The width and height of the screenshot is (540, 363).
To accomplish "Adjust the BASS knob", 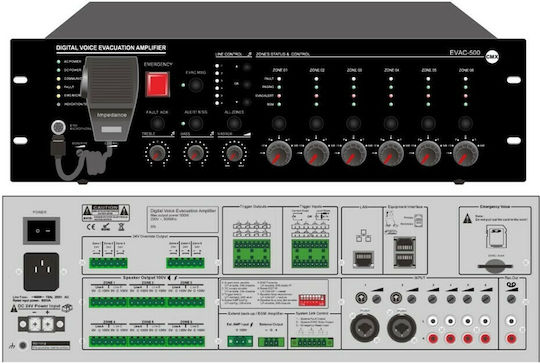I will pyautogui.click(x=196, y=153).
